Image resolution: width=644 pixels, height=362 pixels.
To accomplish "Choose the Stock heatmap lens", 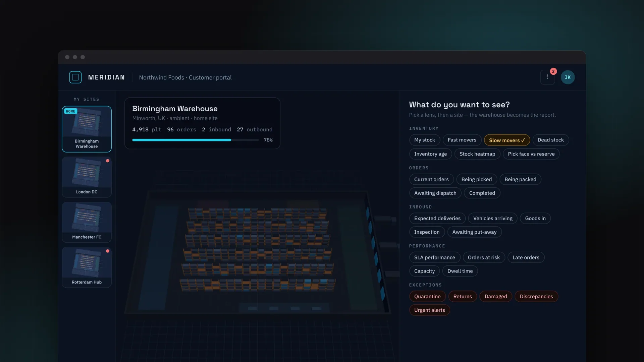I will click(x=477, y=154).
